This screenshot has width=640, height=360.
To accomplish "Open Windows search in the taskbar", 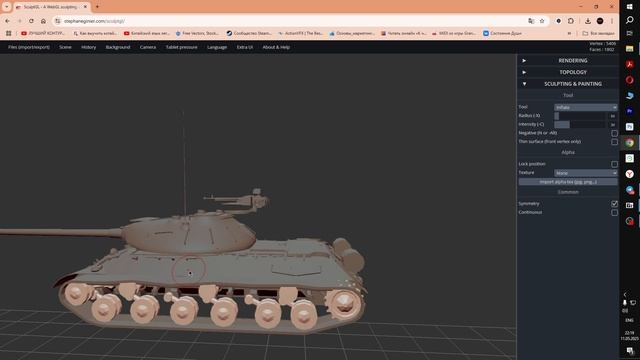I will 629,20.
